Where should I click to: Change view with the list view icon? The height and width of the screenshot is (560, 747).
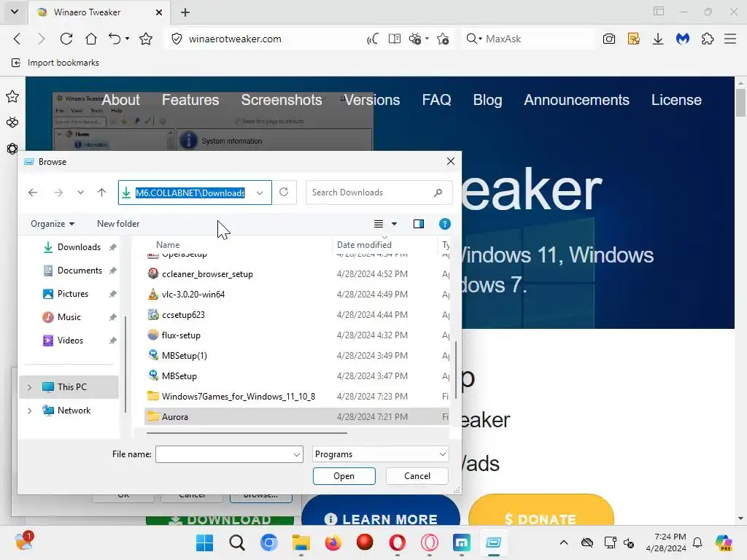tap(379, 224)
